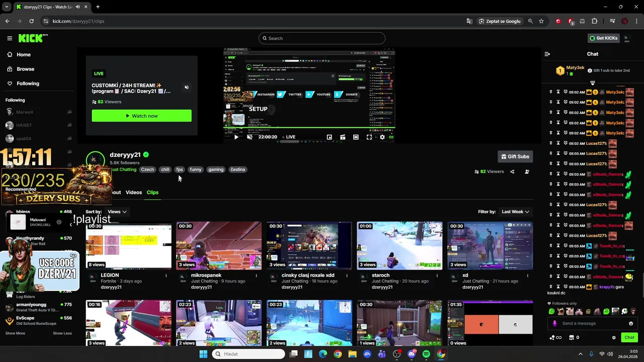Image resolution: width=644 pixels, height=362 pixels.
Task: Toggle theater mode in player
Action: (356, 137)
